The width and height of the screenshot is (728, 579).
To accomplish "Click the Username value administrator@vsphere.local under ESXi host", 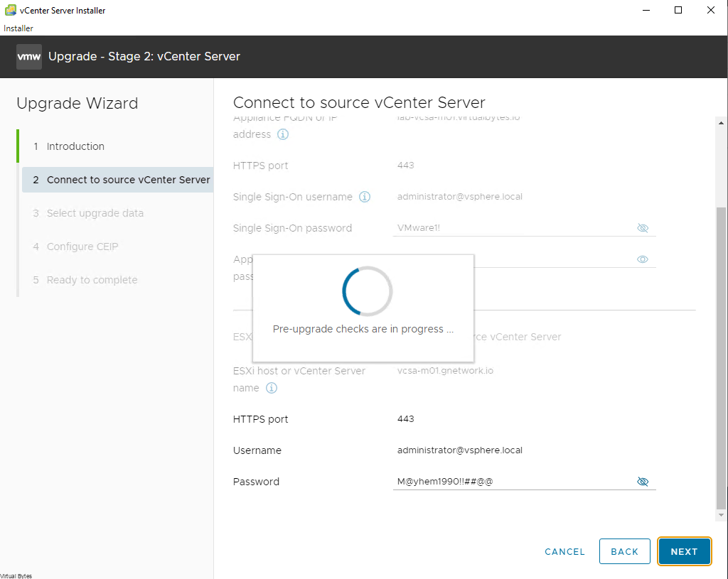I will tap(460, 450).
